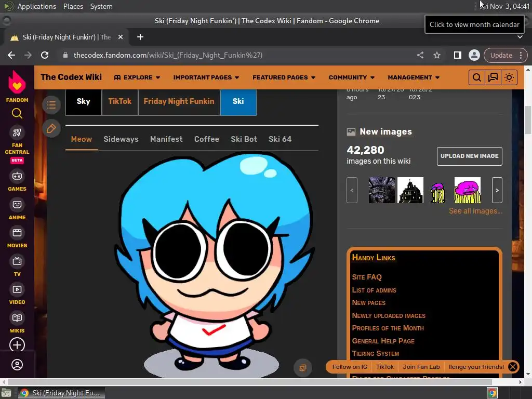Screen dimensions: 532x399
Task: Switch to the Ski Bot image tab
Action: pyautogui.click(x=244, y=139)
